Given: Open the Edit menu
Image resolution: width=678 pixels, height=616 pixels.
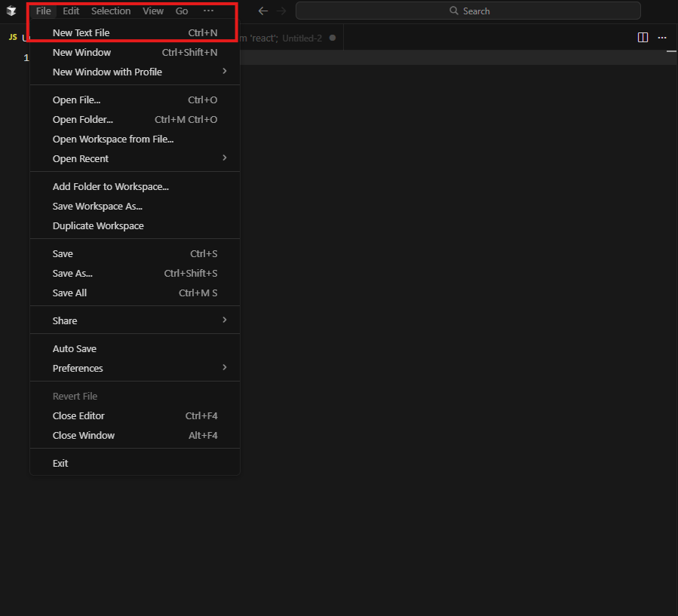Looking at the screenshot, I should (x=71, y=11).
